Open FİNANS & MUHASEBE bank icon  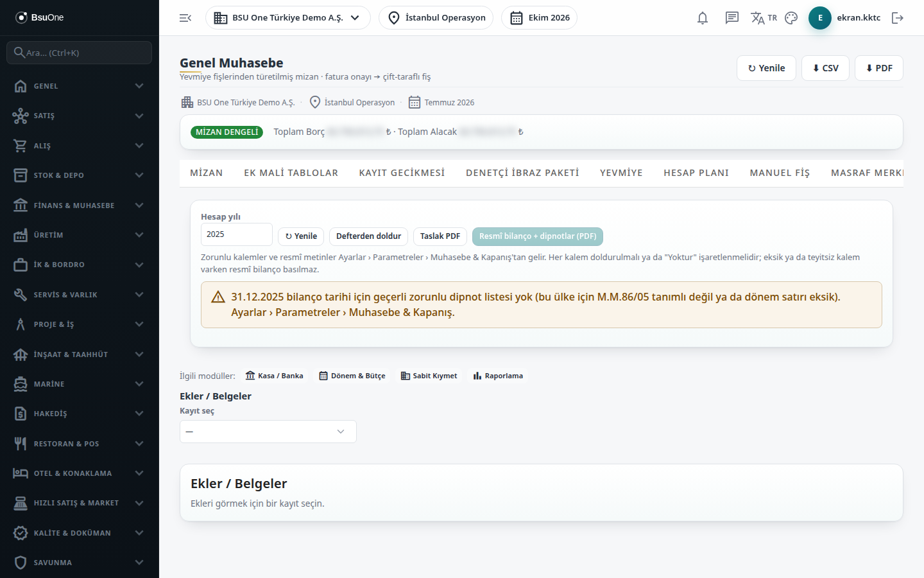tap(21, 206)
